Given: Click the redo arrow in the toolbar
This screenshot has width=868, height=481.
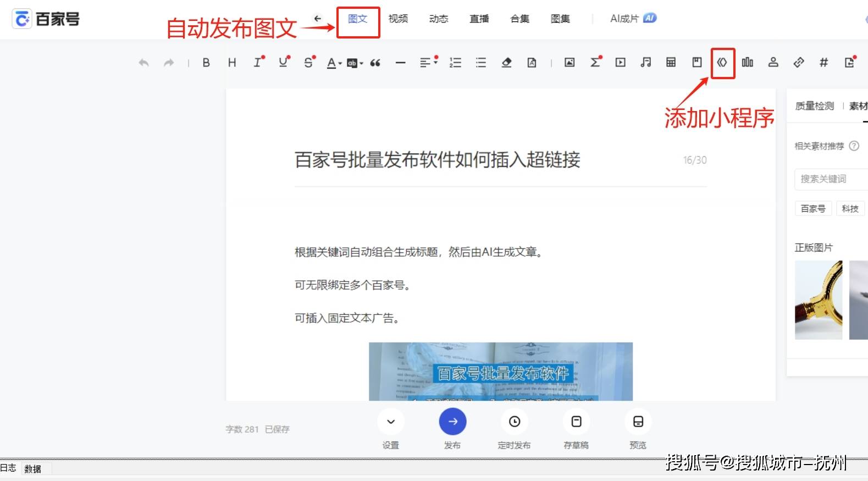Looking at the screenshot, I should [169, 63].
